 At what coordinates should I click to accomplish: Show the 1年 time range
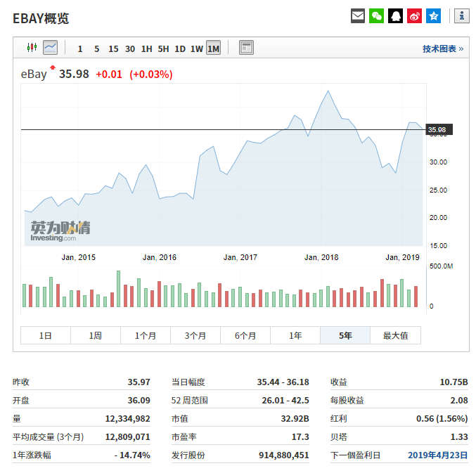pos(295,335)
